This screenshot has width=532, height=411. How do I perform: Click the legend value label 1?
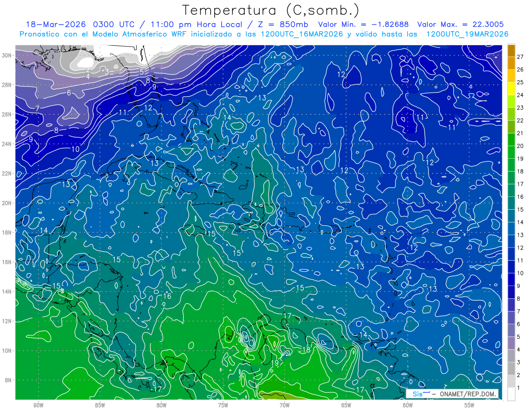pyautogui.click(x=518, y=388)
